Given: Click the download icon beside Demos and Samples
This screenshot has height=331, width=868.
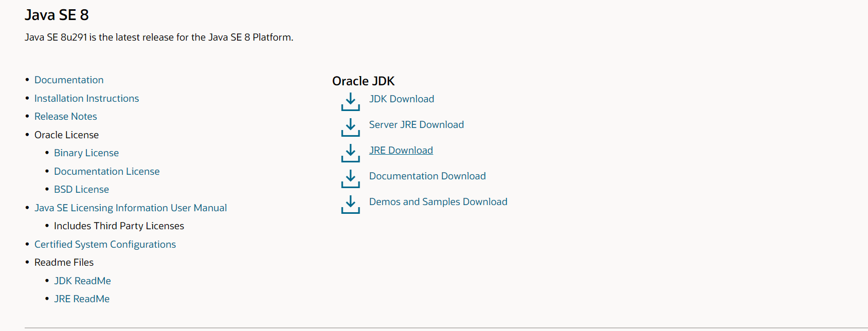Looking at the screenshot, I should (350, 205).
